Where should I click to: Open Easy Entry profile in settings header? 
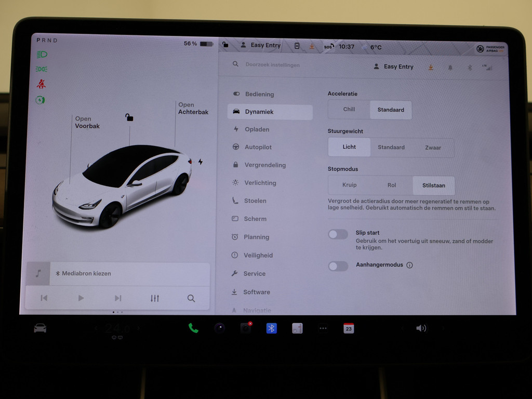coord(394,66)
